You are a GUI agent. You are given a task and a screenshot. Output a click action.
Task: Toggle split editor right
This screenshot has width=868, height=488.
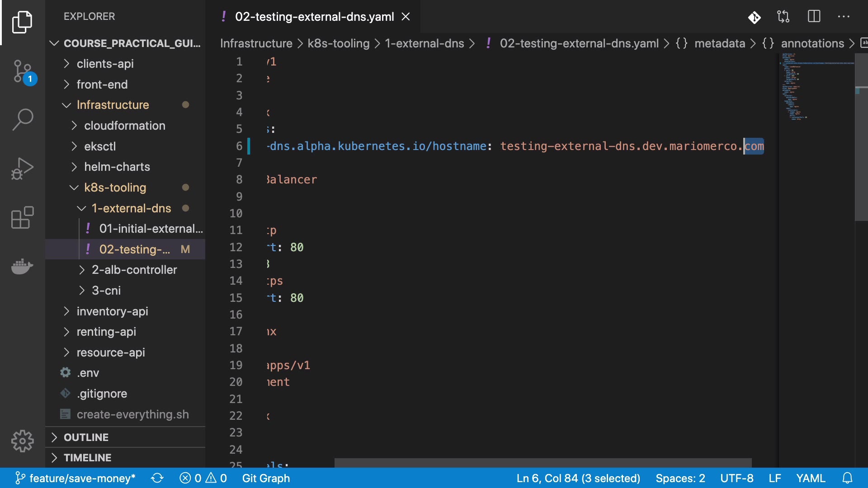click(x=814, y=17)
